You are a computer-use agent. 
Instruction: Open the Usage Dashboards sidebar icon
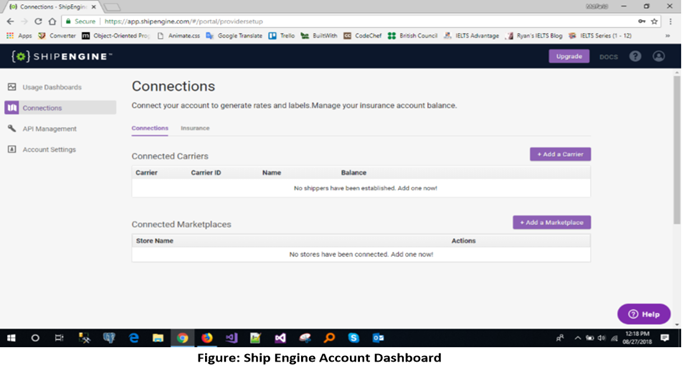click(x=12, y=87)
